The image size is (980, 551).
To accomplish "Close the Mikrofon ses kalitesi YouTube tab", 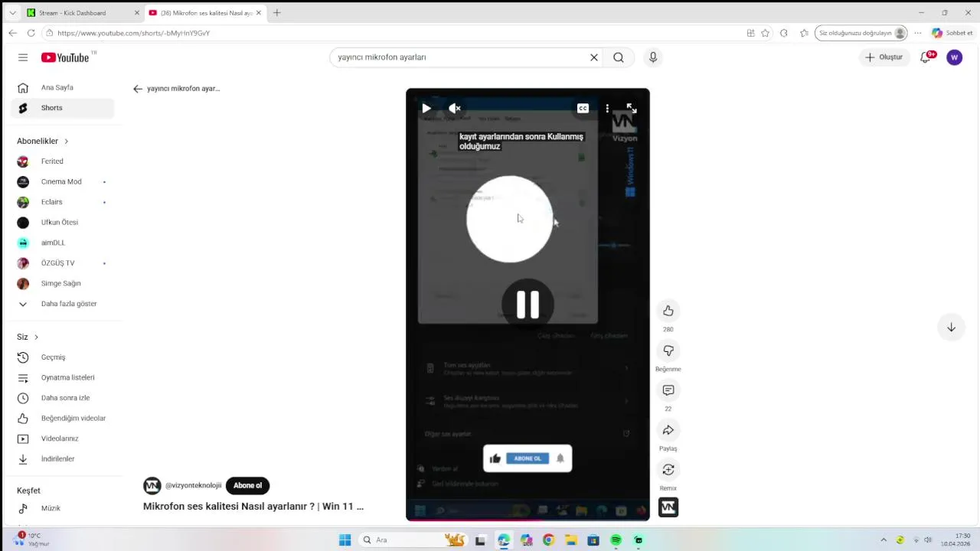I will (x=259, y=13).
